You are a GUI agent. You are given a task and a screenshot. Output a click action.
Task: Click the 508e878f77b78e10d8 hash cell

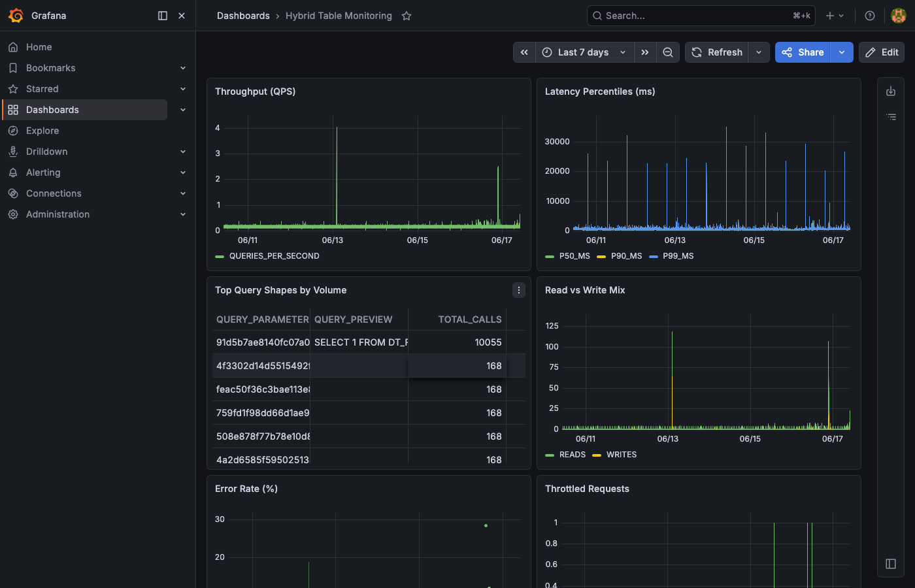[262, 436]
